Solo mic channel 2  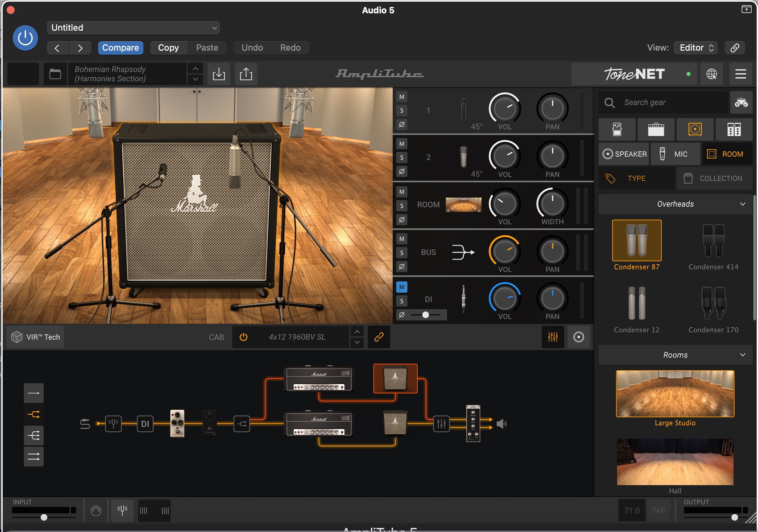point(402,158)
